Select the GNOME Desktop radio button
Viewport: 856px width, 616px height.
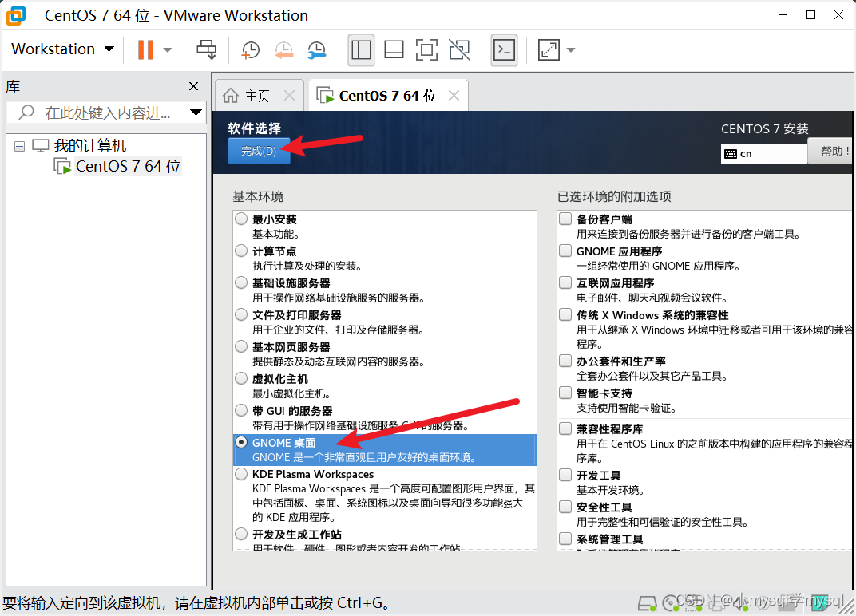241,442
